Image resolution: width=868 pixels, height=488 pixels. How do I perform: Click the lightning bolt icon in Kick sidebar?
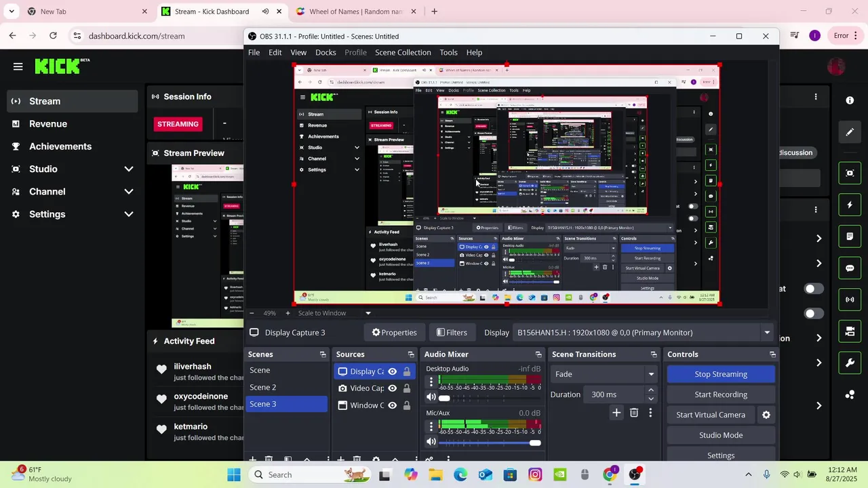pos(850,205)
